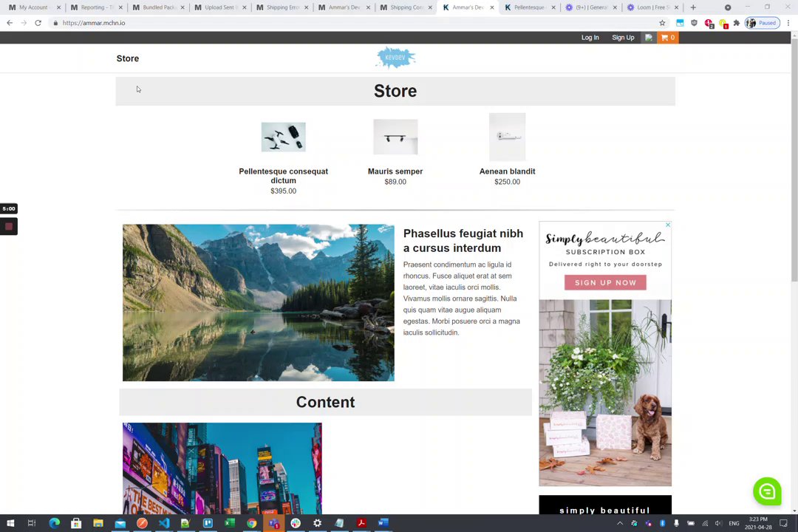This screenshot has height=532, width=798.
Task: Open the gray shield extension icon
Action: click(x=694, y=23)
